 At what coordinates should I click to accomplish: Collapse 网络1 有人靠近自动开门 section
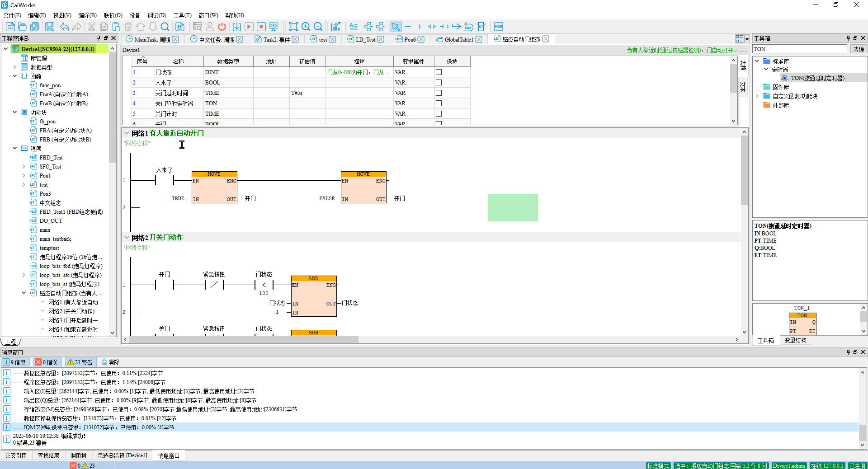(127, 133)
